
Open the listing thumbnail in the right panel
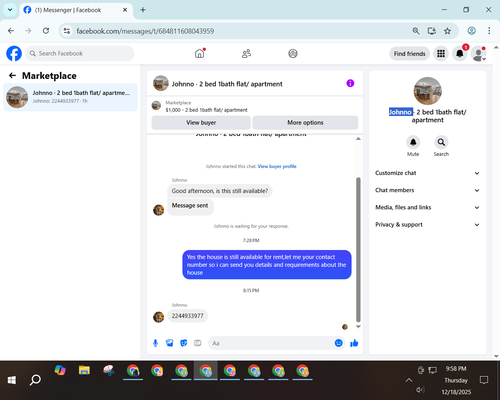pos(427,91)
